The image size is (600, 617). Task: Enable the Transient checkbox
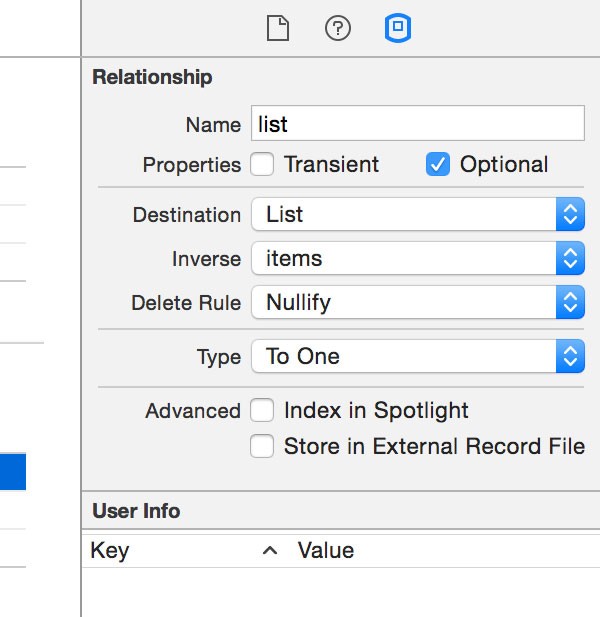pyautogui.click(x=262, y=164)
